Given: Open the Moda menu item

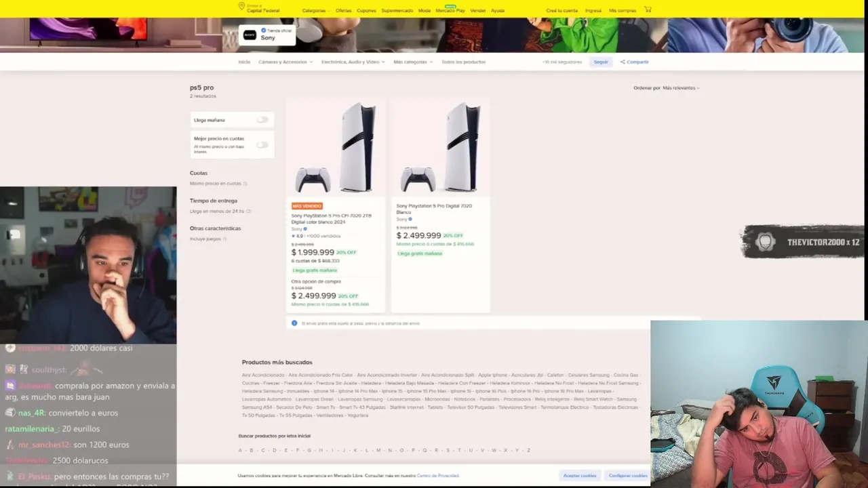Looking at the screenshot, I should (x=425, y=11).
